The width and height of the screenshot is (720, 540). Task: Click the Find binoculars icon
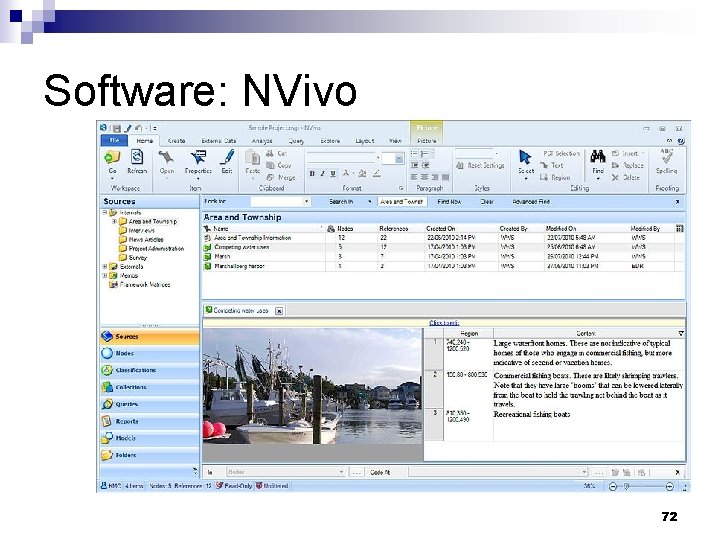tap(598, 157)
